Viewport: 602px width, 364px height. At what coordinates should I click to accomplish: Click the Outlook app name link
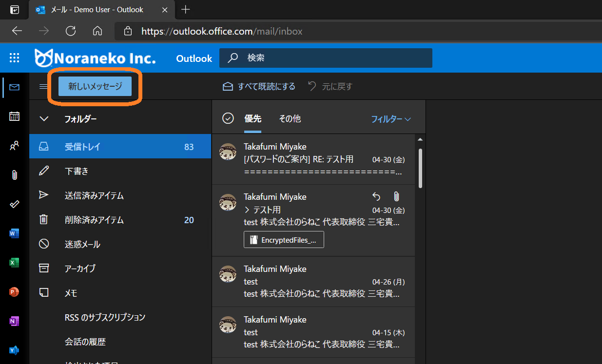[x=194, y=58]
